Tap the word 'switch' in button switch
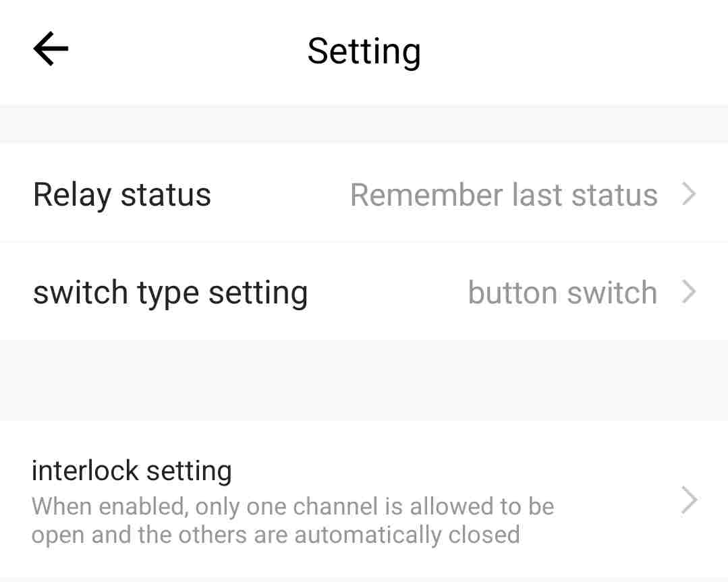728x582 pixels. [613, 293]
